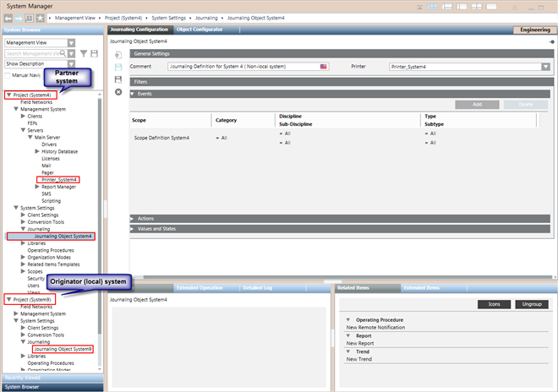Expand the Actions section
558x392 pixels.
145,218
